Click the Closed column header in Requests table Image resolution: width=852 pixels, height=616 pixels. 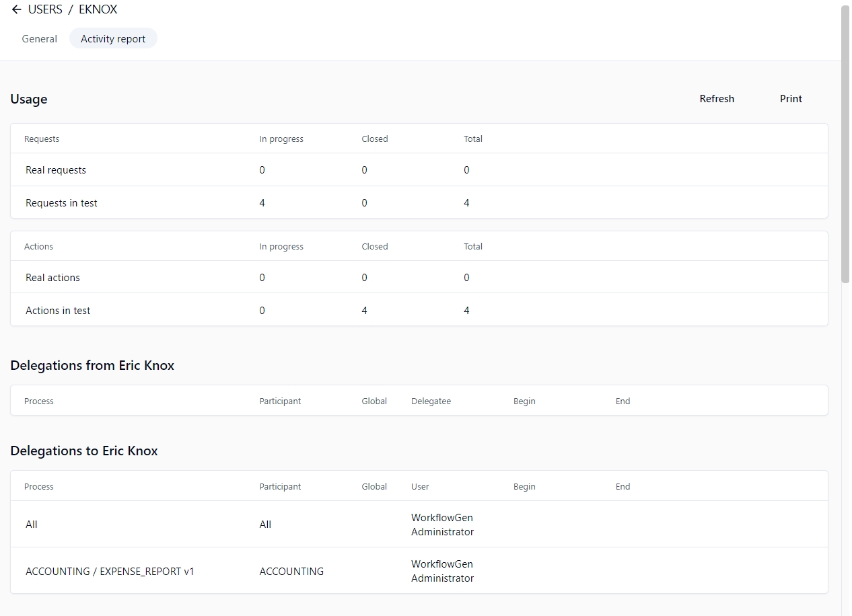(374, 139)
